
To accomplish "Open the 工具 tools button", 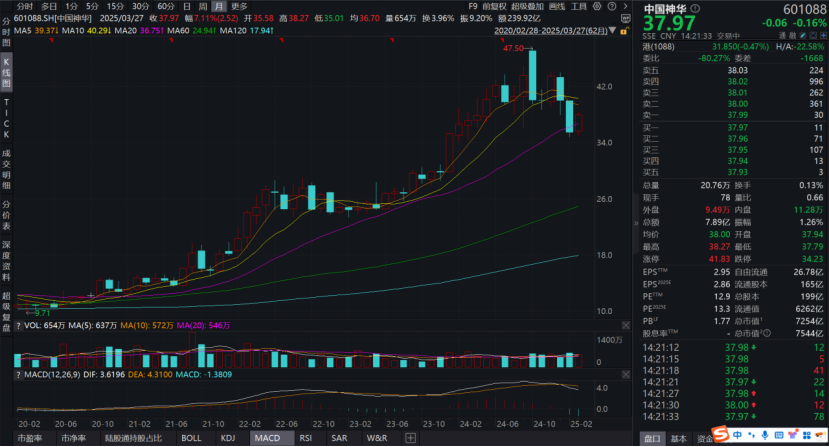I will (x=579, y=6).
